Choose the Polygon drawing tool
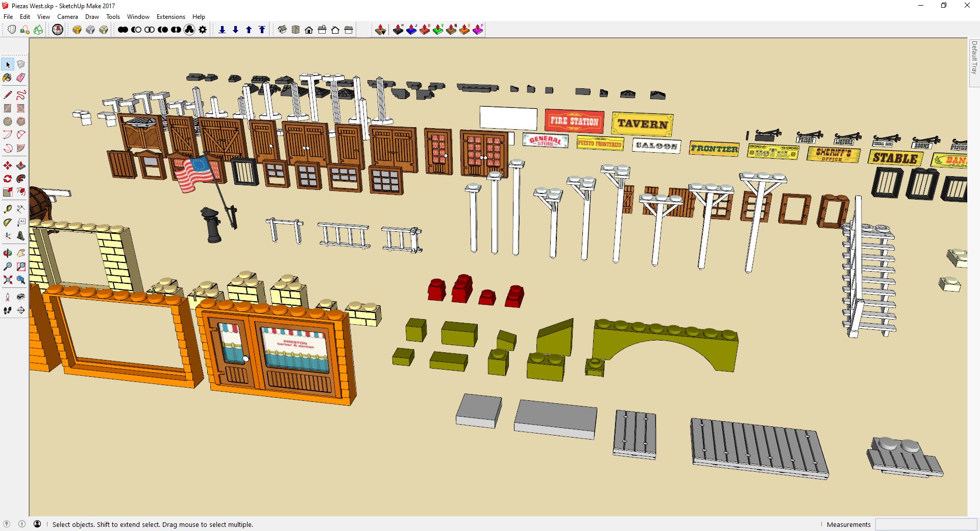Image resolution: width=980 pixels, height=531 pixels. (21, 122)
